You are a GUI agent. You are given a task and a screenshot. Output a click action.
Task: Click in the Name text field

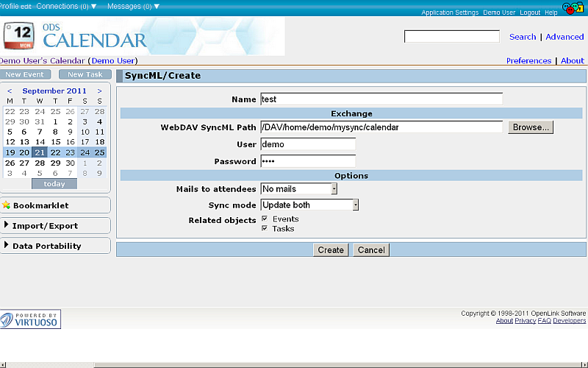point(381,99)
